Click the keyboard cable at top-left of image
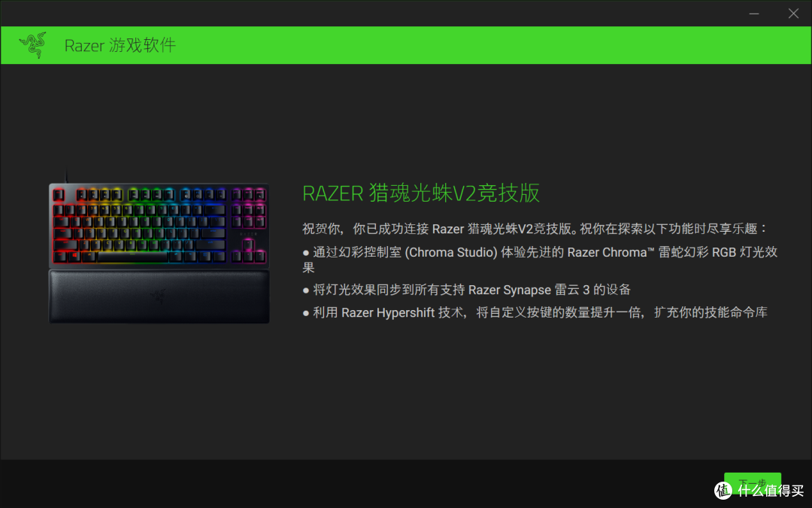The image size is (812, 508). coord(66,176)
